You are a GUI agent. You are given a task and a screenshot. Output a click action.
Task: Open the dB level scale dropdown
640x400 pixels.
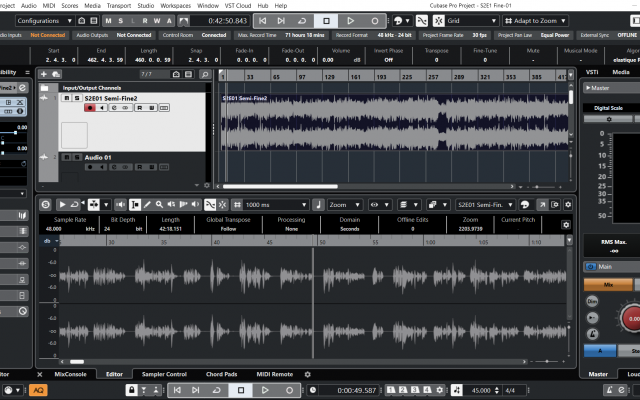click(x=50, y=241)
